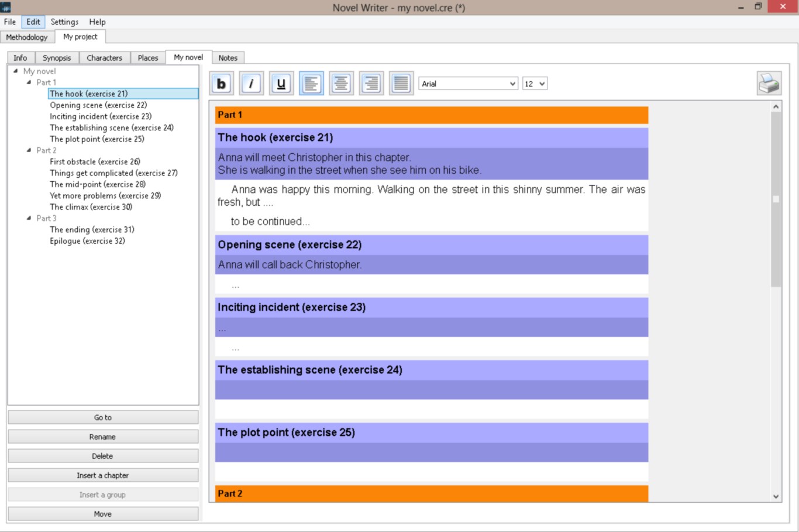Open the Edit menu
Viewport: 799px width, 532px height.
click(x=33, y=22)
